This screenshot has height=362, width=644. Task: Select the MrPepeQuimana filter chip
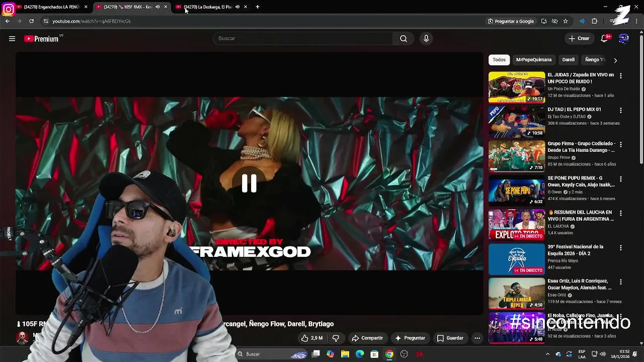pos(534,60)
